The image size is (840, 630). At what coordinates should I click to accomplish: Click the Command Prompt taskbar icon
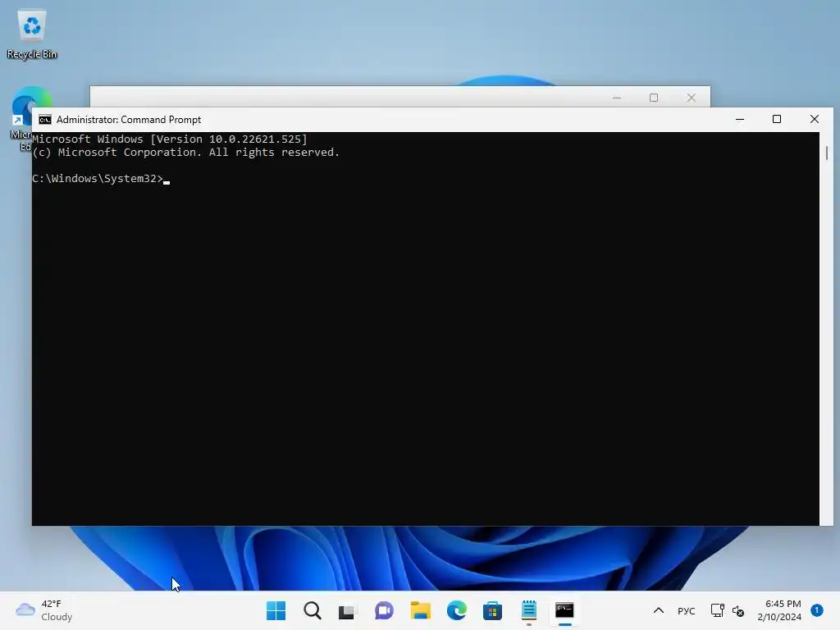coord(564,610)
